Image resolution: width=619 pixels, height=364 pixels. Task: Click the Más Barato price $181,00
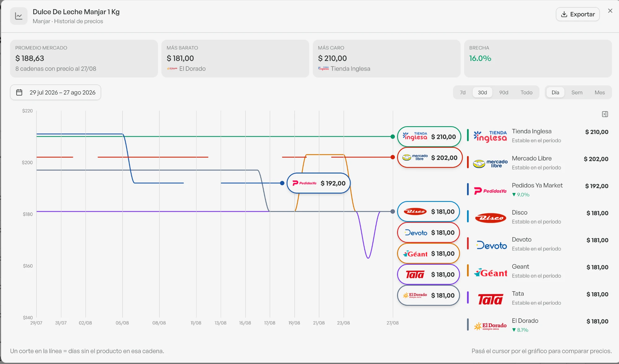click(180, 58)
